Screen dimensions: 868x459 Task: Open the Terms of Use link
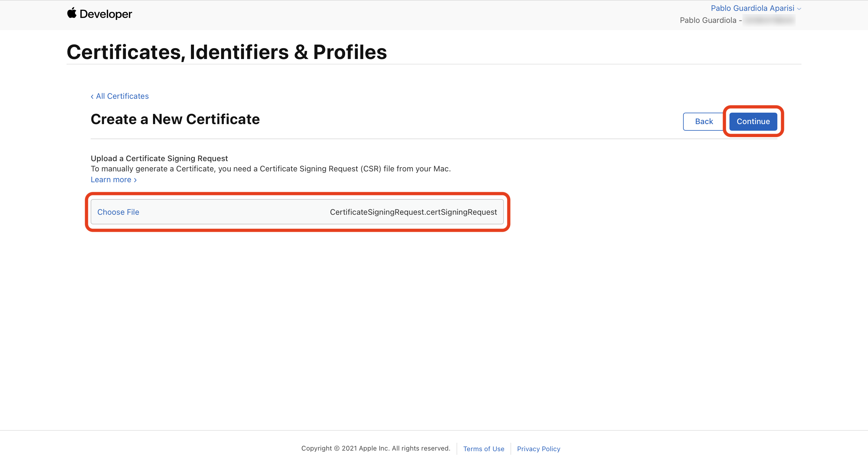tap(483, 448)
